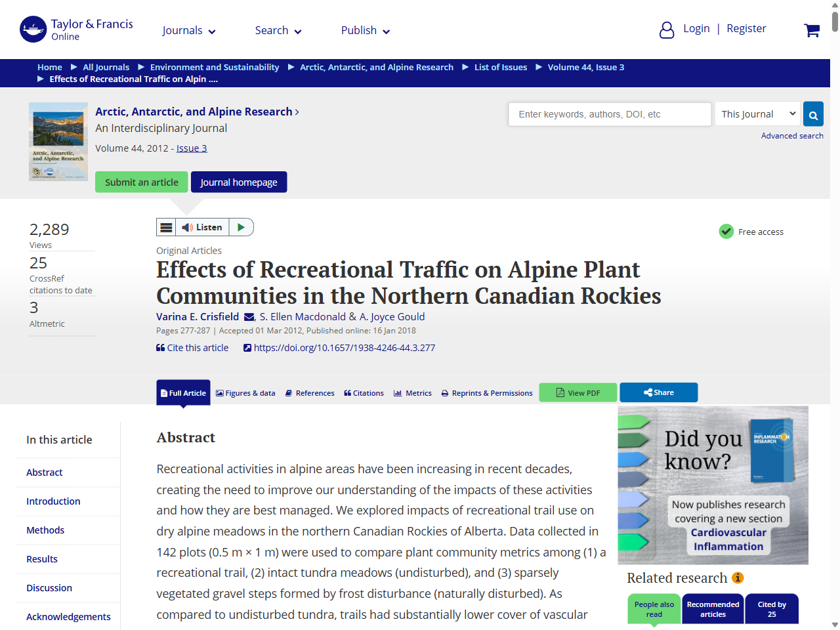Click the magnifier icon to run the search
Image resolution: width=840 pixels, height=630 pixels.
813,114
